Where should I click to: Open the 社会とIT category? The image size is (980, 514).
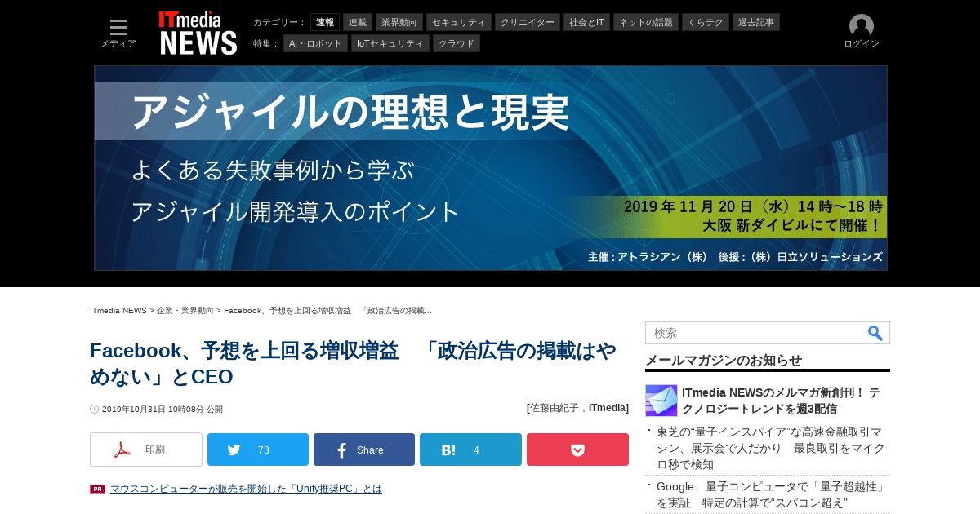[587, 22]
